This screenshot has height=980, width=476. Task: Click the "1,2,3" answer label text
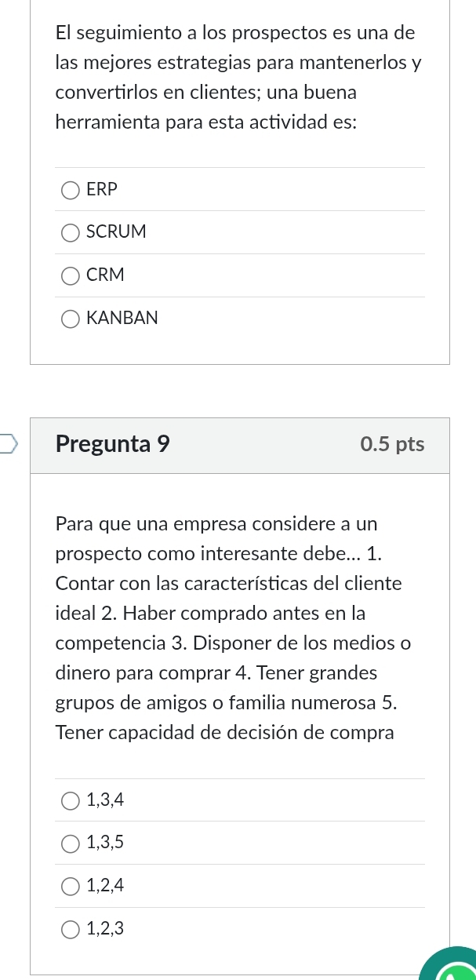pos(106,930)
